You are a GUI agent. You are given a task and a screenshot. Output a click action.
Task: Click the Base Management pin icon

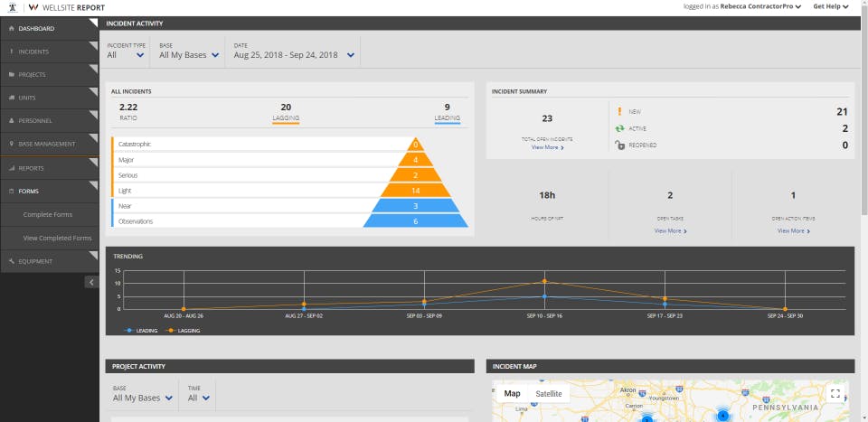(x=12, y=144)
